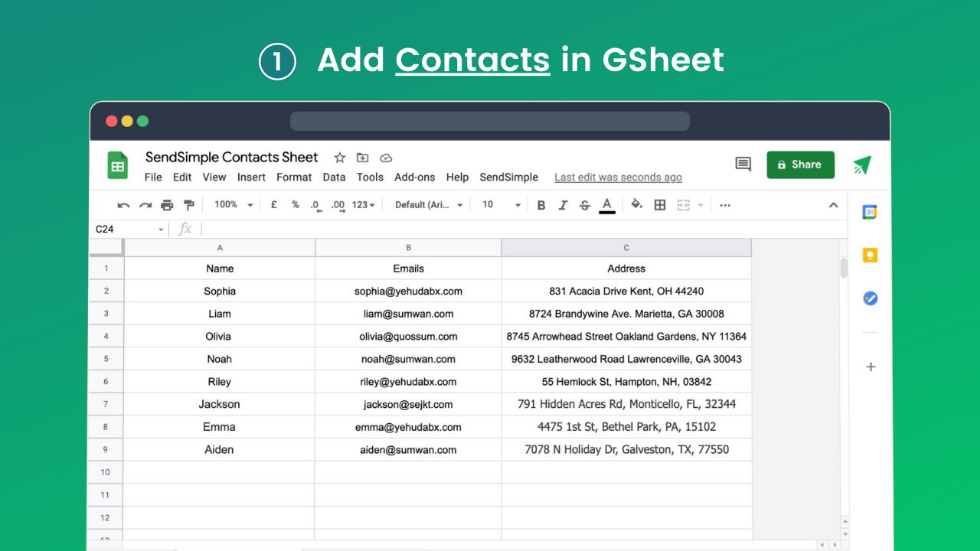Screen dimensions: 980x551
Task: Open the Tasks side panel icon
Action: pos(870,298)
